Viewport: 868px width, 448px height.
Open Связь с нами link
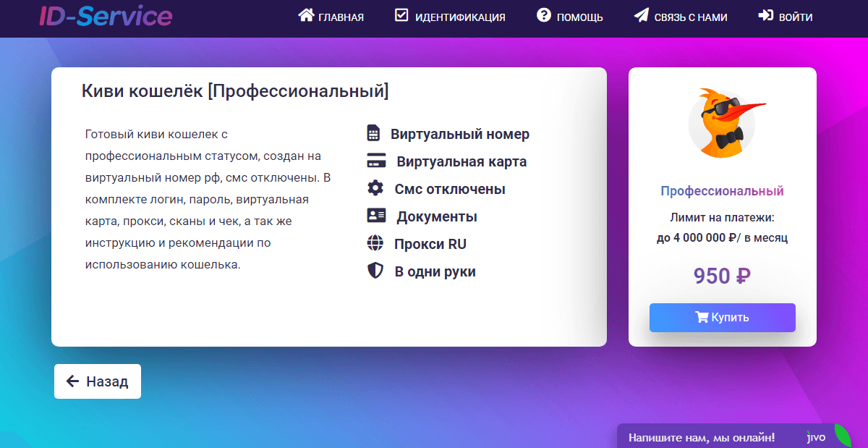[691, 17]
